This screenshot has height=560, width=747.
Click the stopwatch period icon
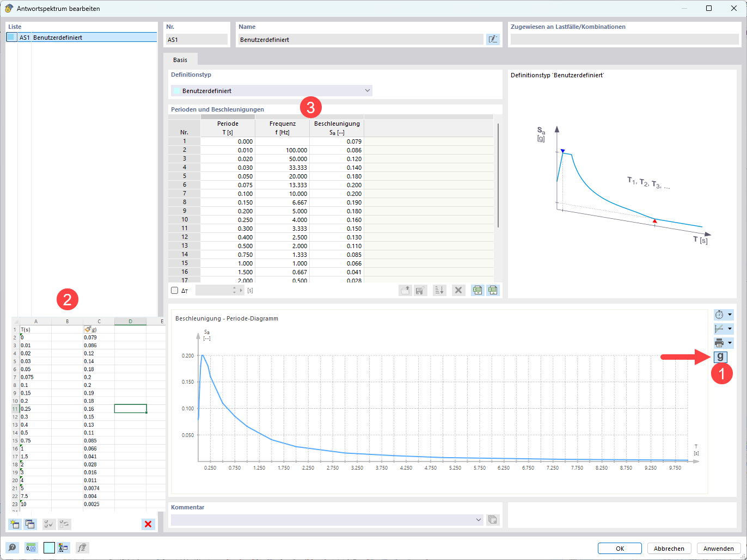pos(719,315)
